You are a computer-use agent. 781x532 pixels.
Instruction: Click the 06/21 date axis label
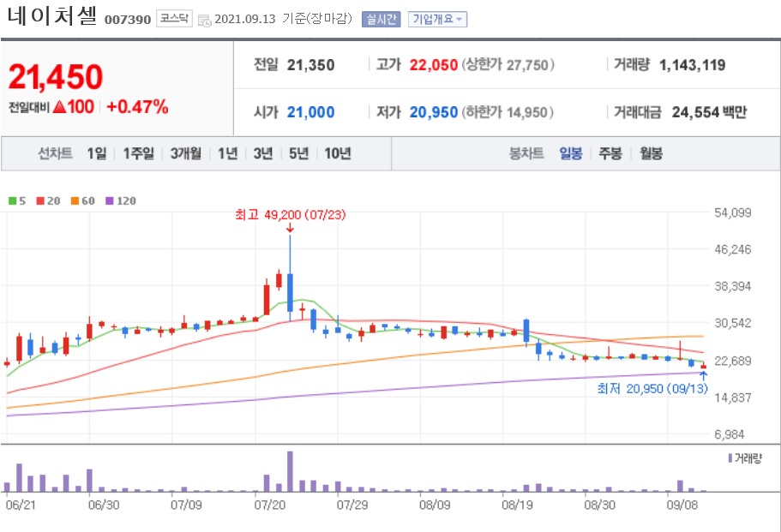(x=21, y=505)
